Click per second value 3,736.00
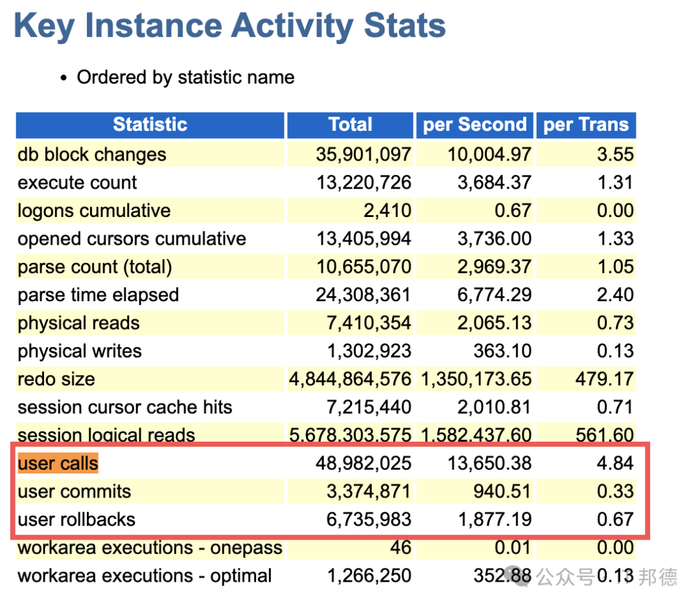The width and height of the screenshot is (700, 605). (495, 239)
